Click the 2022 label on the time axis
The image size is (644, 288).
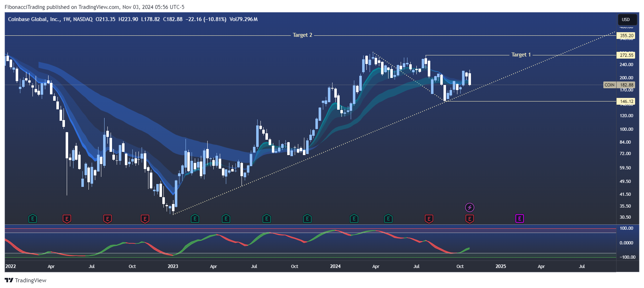[11, 266]
